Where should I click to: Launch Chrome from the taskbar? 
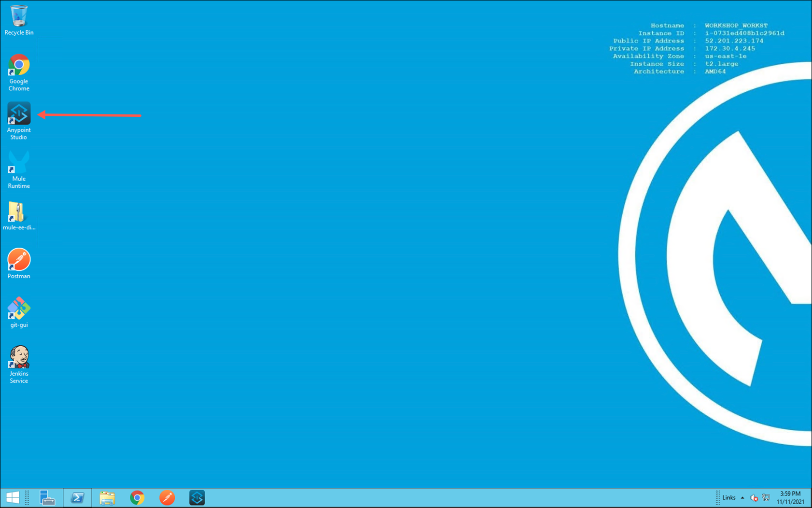coord(137,497)
